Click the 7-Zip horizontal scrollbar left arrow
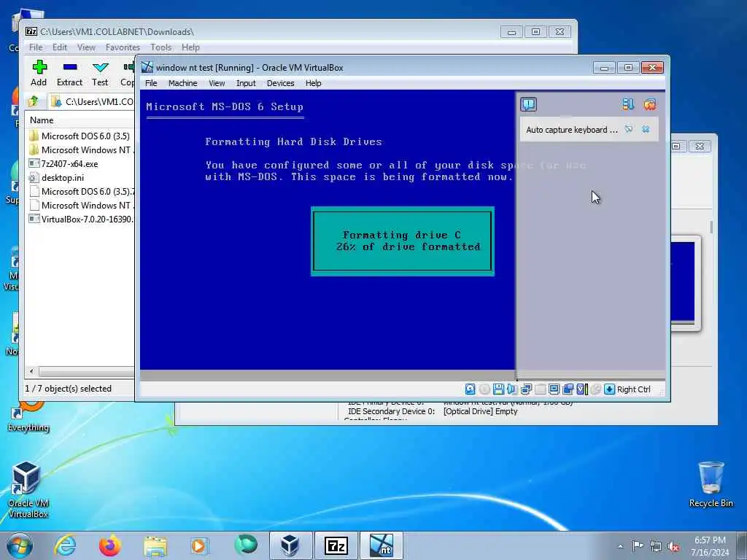 [31, 371]
